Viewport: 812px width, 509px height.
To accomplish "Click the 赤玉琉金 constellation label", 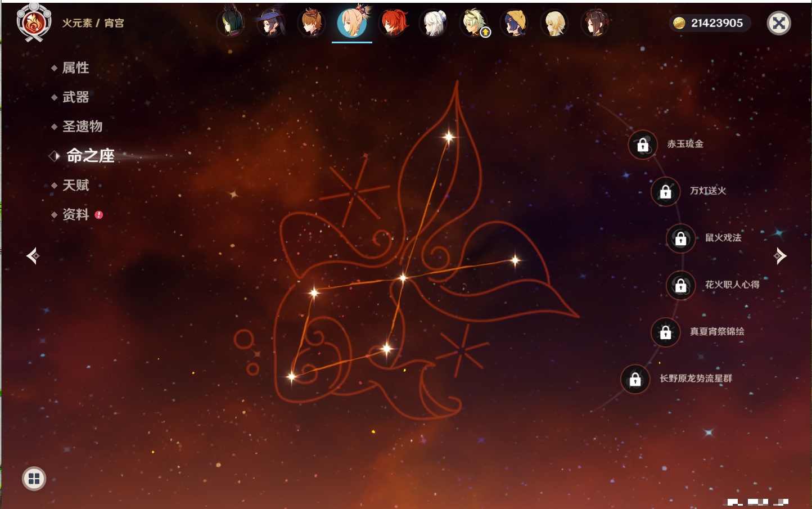I will pyautogui.click(x=685, y=144).
